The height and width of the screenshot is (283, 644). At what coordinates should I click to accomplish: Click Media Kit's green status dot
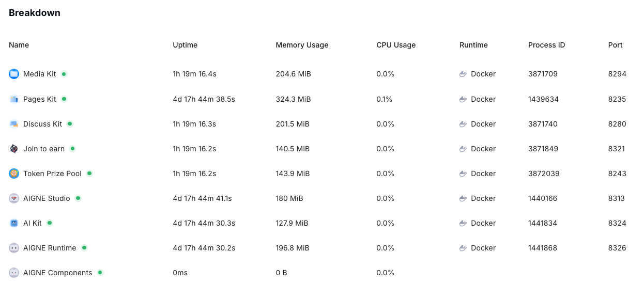[x=64, y=74]
